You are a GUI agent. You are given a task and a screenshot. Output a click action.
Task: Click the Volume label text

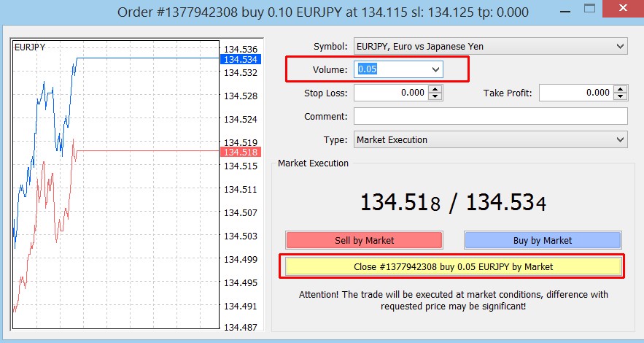pos(330,70)
